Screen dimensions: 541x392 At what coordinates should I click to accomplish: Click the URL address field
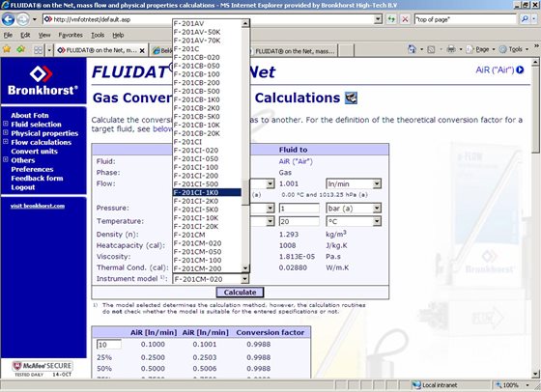coord(209,19)
